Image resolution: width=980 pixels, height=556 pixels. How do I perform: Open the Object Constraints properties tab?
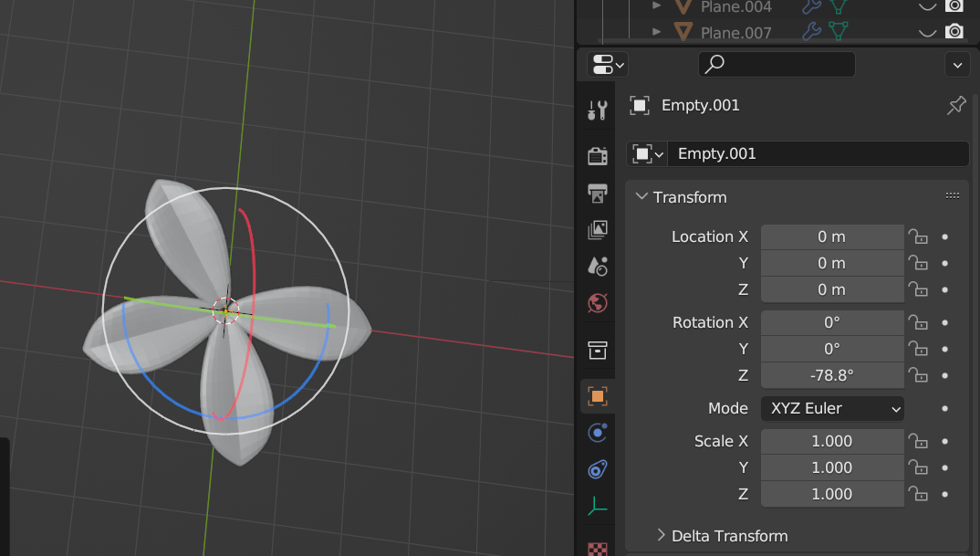point(598,469)
